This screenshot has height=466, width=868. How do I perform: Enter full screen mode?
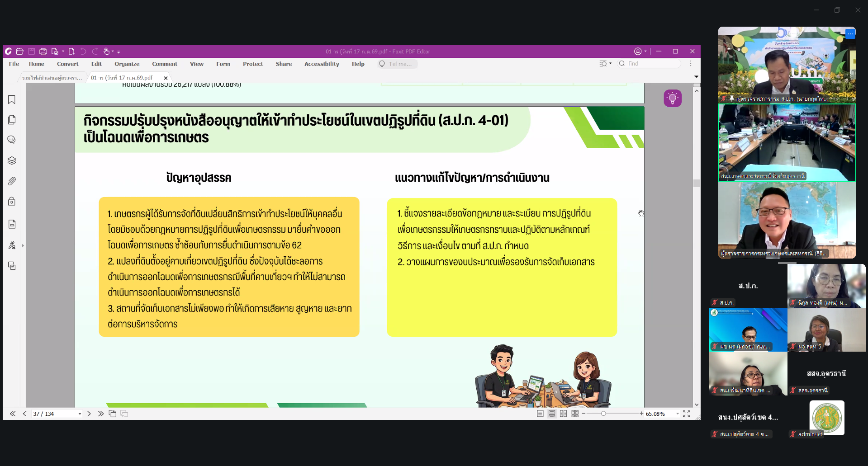[x=686, y=414]
